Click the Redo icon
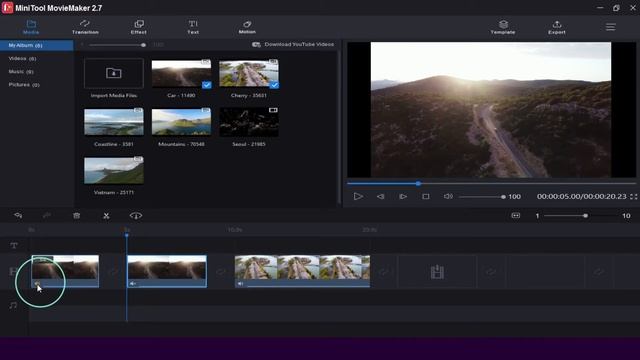The width and height of the screenshot is (640, 360). (47, 216)
